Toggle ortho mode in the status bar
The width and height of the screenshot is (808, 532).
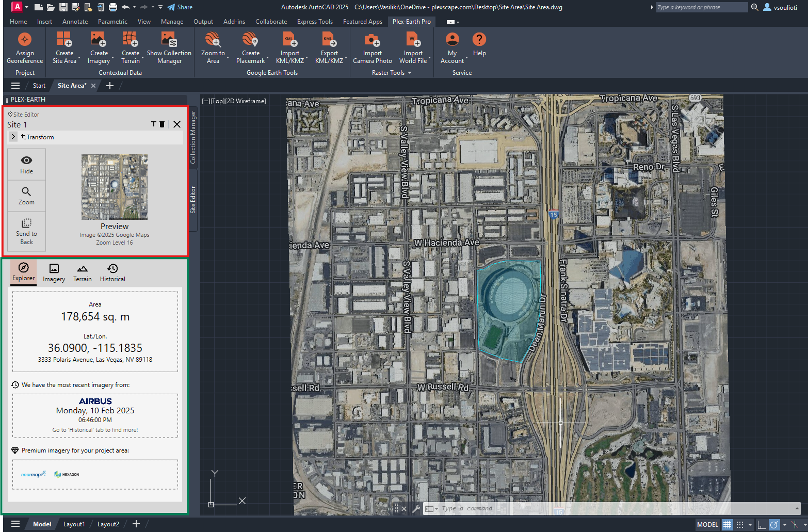click(x=762, y=524)
